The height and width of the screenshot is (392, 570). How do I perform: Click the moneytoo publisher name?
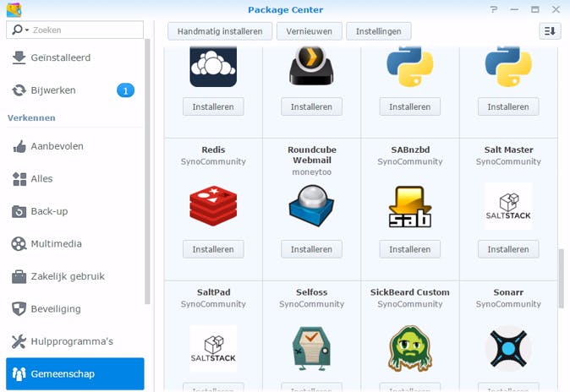pos(311,172)
